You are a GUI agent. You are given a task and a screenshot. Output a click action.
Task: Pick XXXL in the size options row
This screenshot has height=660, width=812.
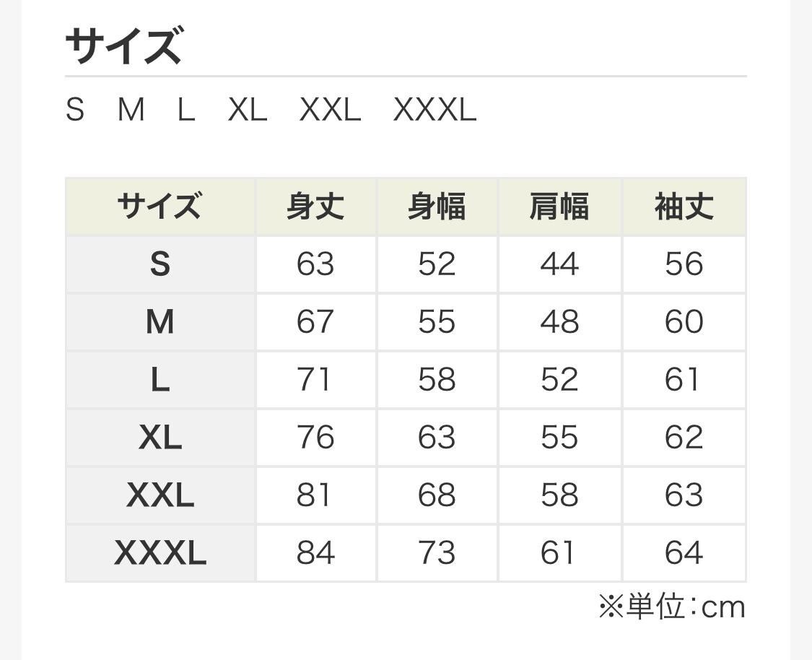(x=435, y=110)
